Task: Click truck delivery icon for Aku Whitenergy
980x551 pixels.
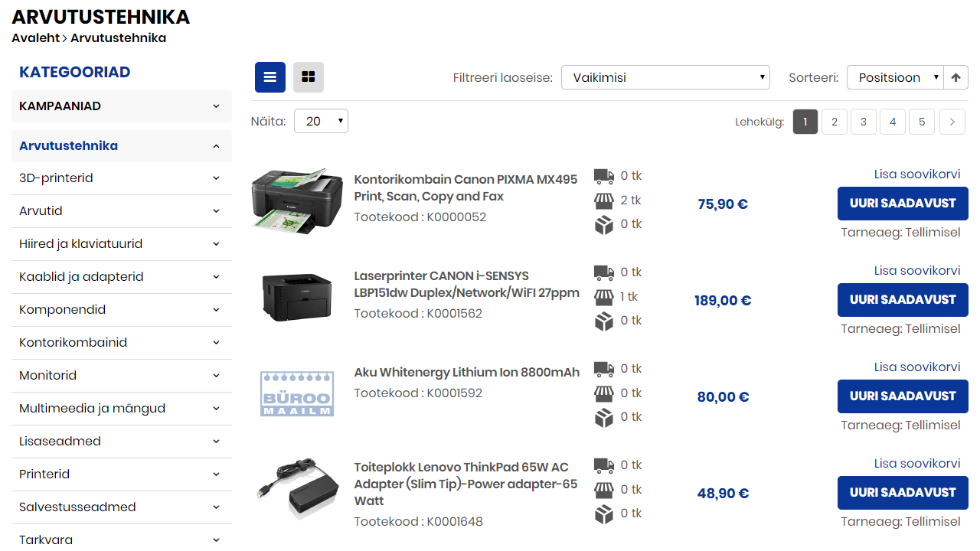Action: (604, 370)
